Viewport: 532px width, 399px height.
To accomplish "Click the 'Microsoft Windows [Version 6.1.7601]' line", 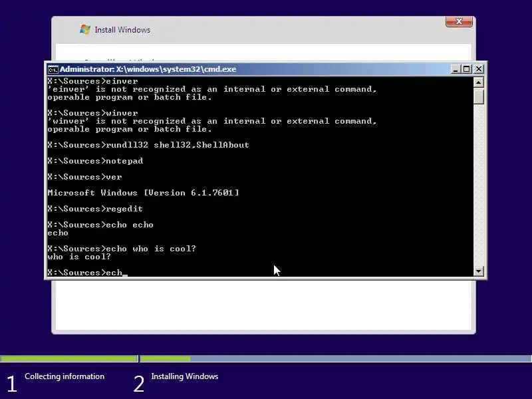I will 143,193.
